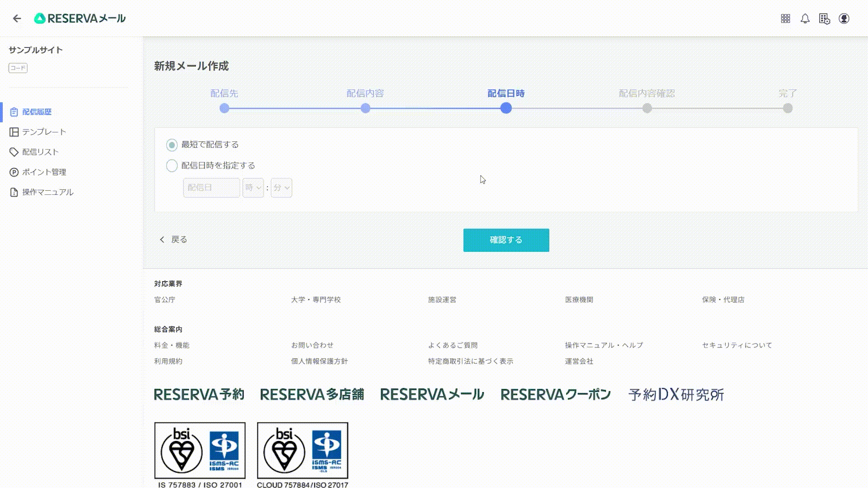The height and width of the screenshot is (488, 868).
Task: Click the 完了 step marker
Action: (788, 108)
